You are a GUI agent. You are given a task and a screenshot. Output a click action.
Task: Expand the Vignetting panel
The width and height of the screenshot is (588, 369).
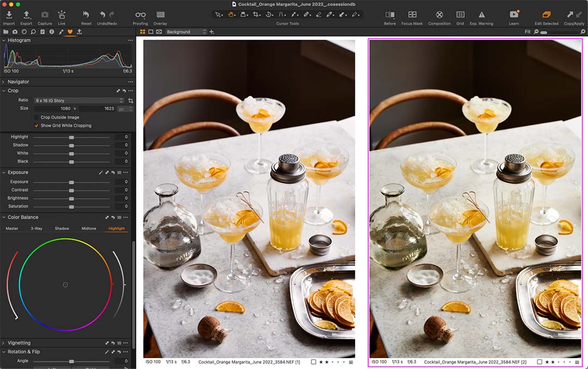4,343
